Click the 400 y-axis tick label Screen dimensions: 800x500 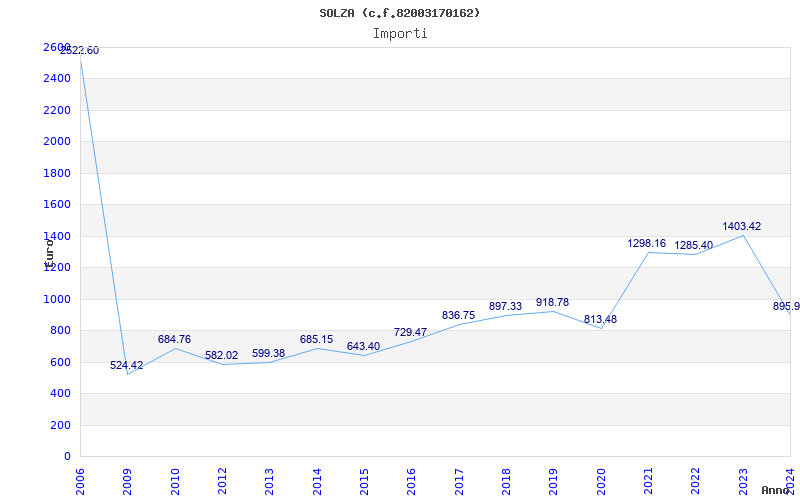point(60,393)
